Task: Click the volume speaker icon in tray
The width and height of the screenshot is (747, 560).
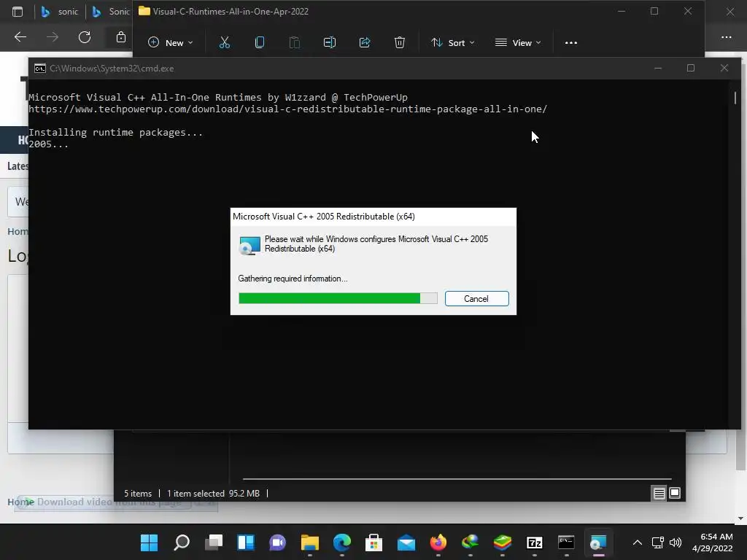Action: tap(676, 542)
